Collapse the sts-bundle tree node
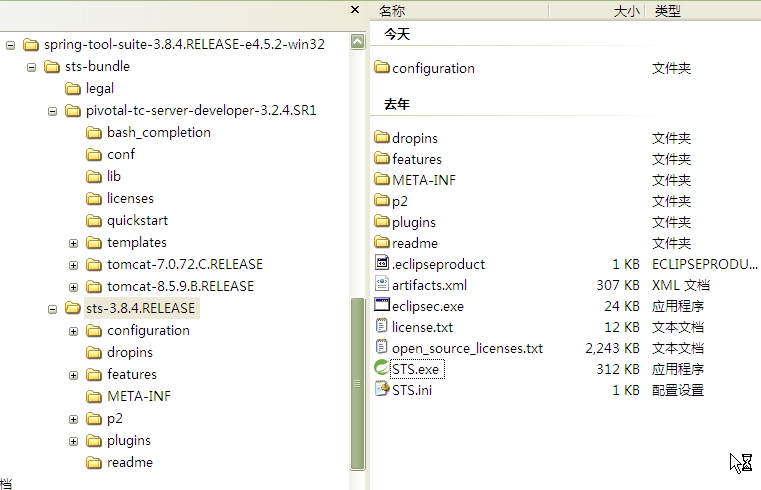761x490 pixels. 32,67
